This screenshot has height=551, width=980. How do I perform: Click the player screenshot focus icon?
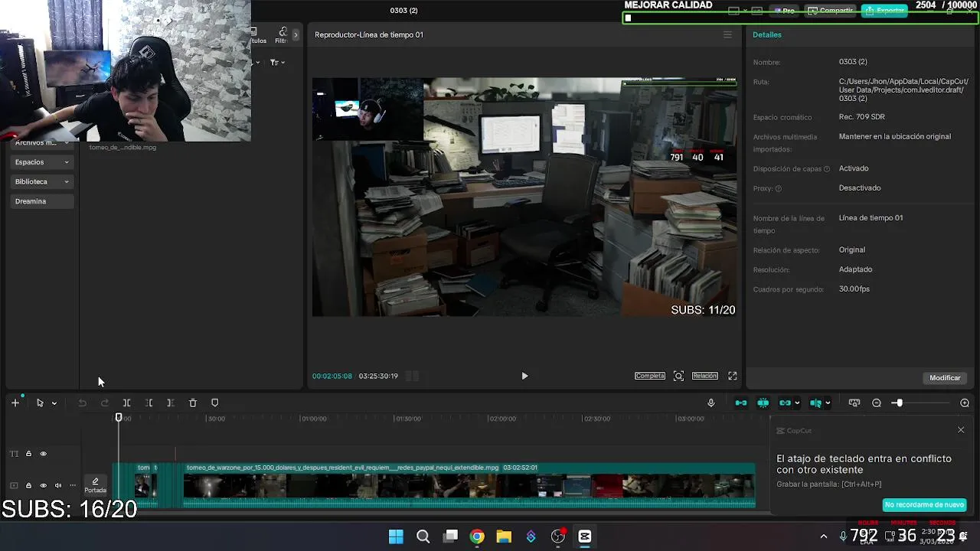coord(678,376)
